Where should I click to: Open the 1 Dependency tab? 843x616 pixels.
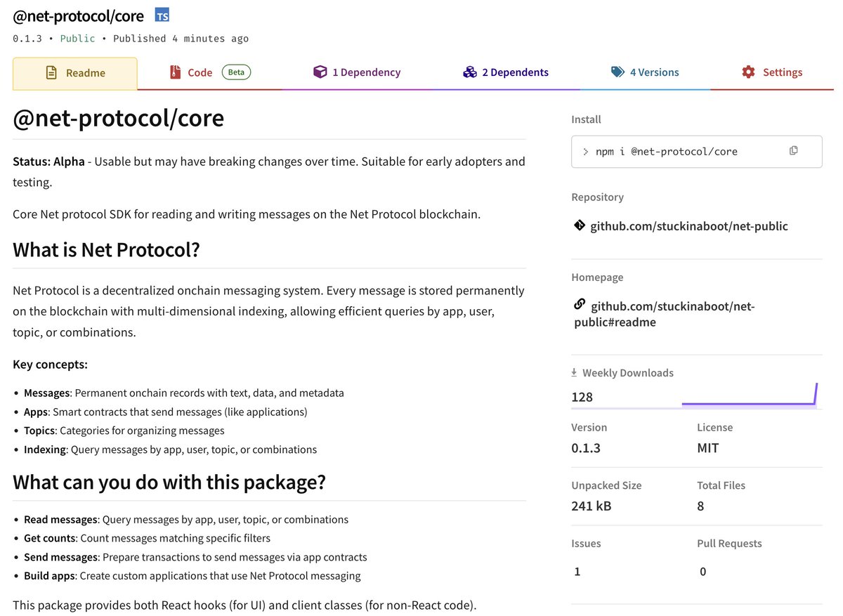click(357, 72)
